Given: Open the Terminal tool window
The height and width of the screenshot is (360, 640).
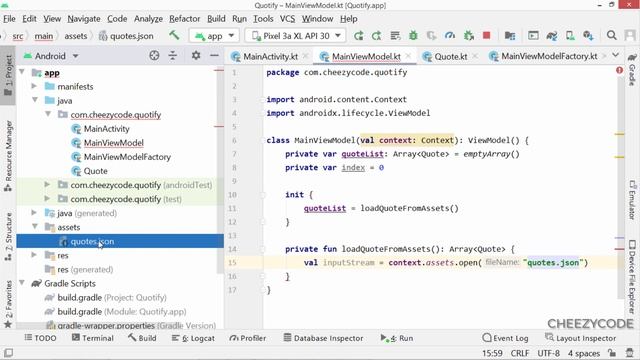Looking at the screenshot, I should 93,338.
